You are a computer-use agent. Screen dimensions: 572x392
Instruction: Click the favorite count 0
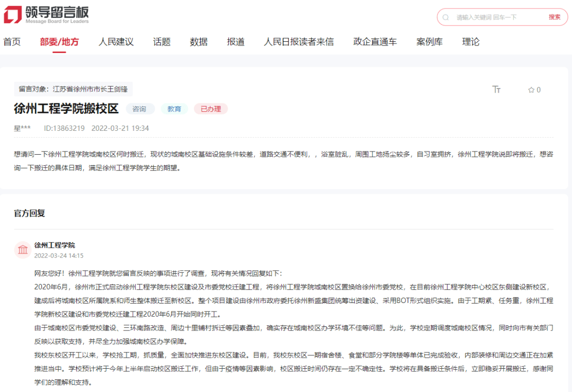(539, 90)
